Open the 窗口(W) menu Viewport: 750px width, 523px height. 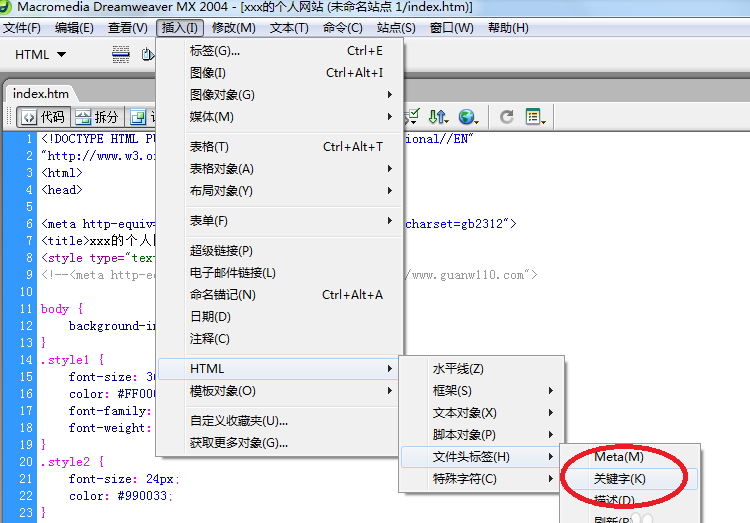pyautogui.click(x=452, y=28)
